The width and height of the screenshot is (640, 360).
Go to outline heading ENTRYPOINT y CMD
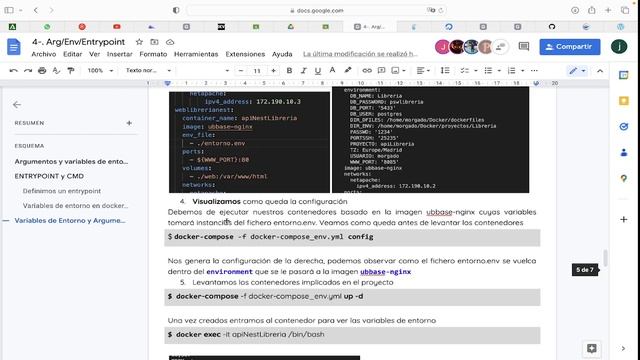coord(49,176)
